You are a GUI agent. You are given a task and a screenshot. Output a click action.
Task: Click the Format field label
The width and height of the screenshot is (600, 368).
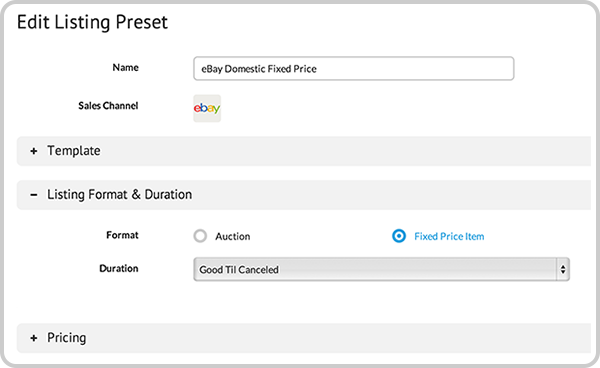pyautogui.click(x=122, y=235)
